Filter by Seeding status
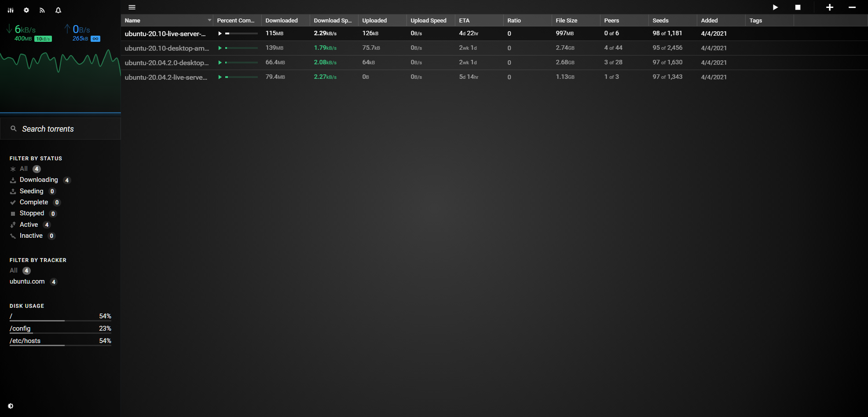The width and height of the screenshot is (868, 417). [31, 191]
